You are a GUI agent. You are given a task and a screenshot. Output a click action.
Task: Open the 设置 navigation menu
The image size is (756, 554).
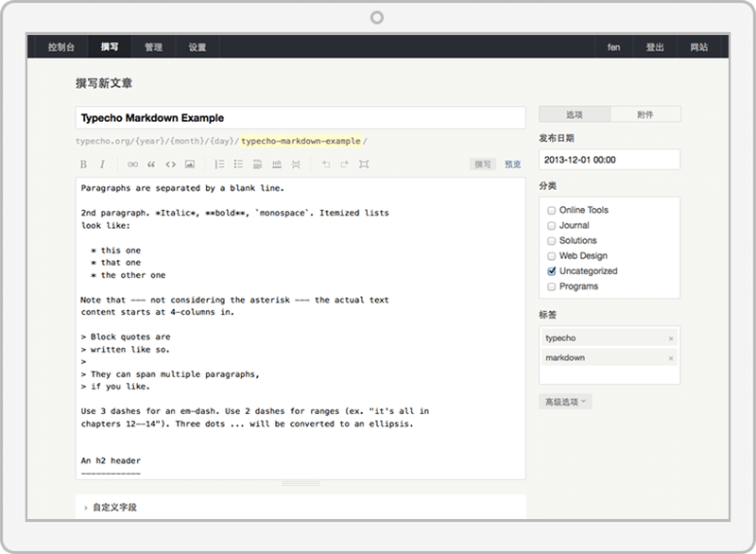pyautogui.click(x=198, y=46)
